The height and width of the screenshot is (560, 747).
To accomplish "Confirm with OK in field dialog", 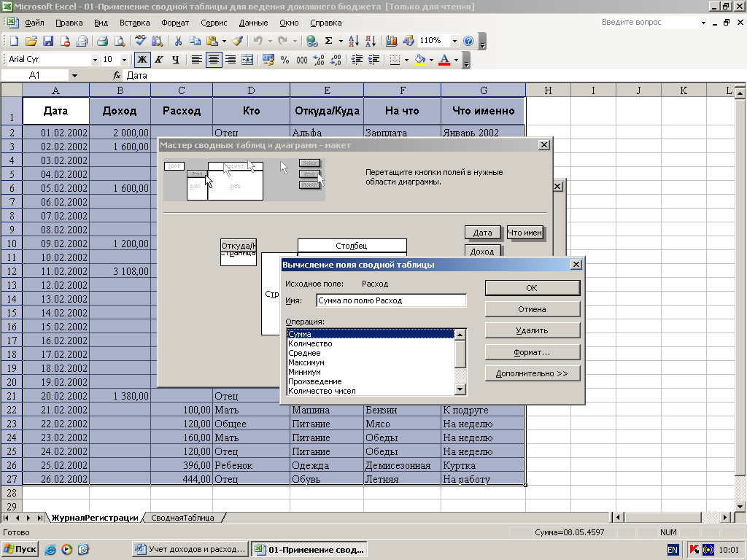I will 532,287.
